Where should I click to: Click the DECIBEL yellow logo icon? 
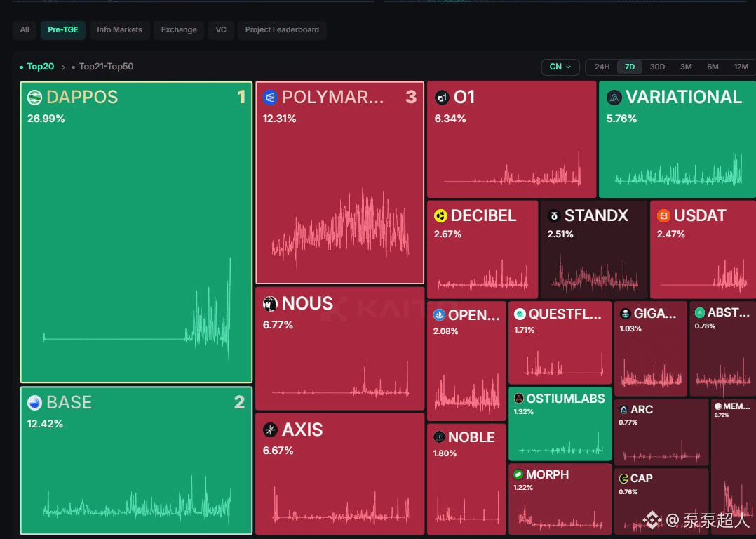[x=440, y=215]
